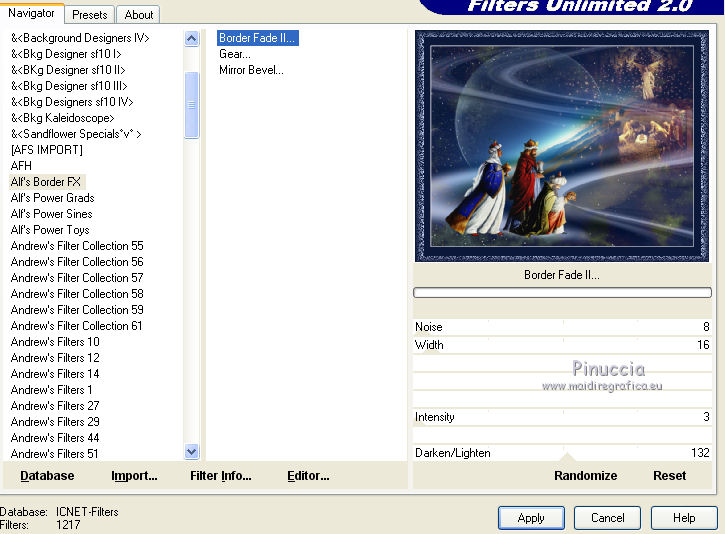Pick Andrew's Filters 12
Viewport: 725px width, 534px height.
(55, 358)
